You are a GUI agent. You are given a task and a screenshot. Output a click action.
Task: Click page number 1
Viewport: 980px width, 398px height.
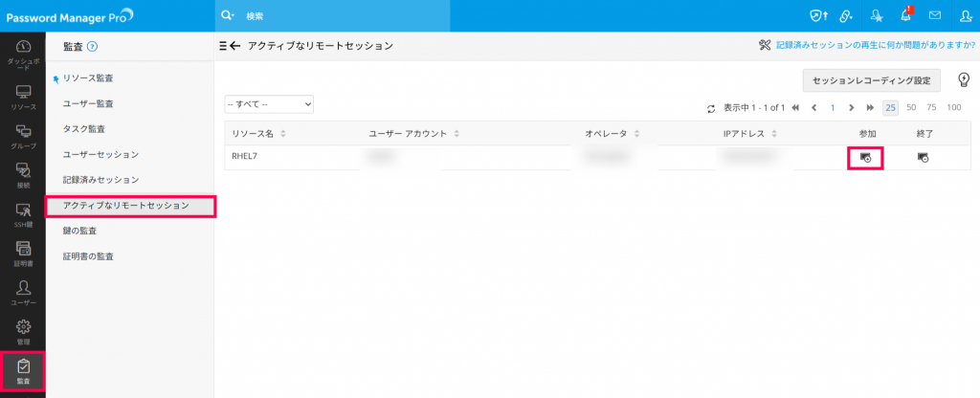coord(833,107)
